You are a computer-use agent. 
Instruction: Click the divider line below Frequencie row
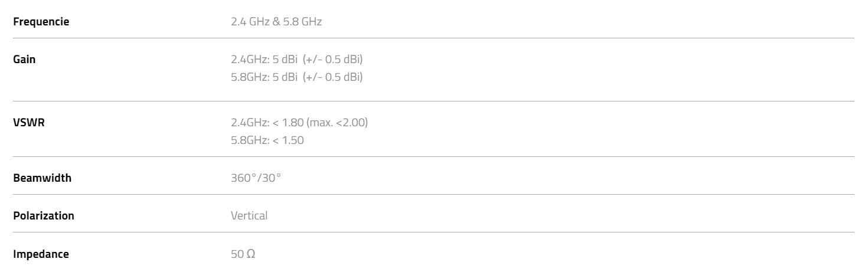click(433, 38)
